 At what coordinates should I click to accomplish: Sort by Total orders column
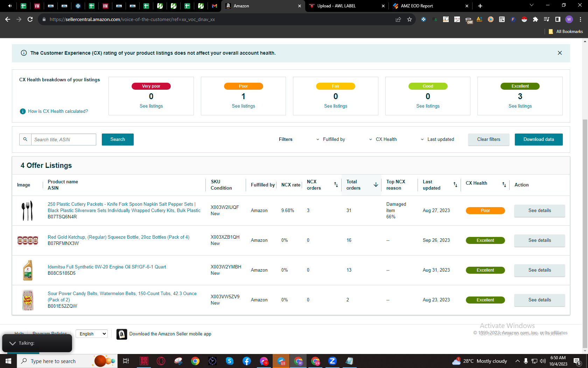coord(376,185)
